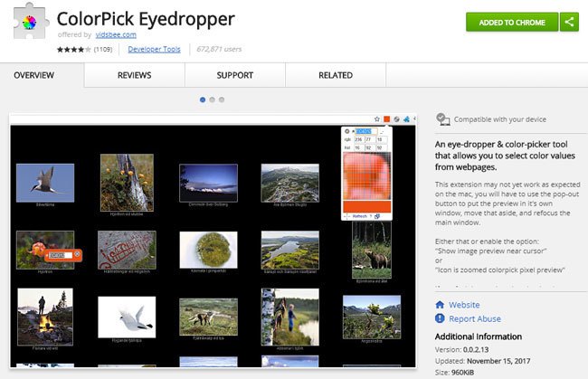This screenshot has width=588, height=379.
Task: Click the Size 960KiB text
Action: point(454,373)
